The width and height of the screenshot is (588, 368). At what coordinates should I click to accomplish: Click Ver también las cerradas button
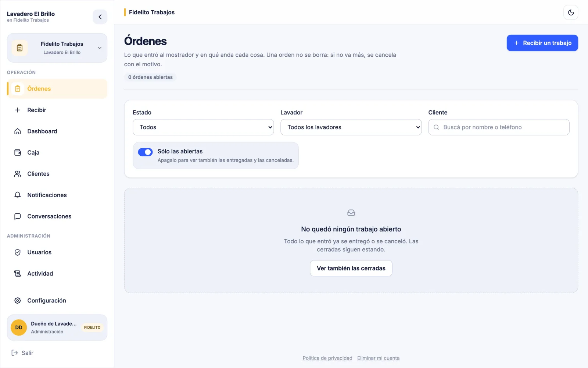[351, 268]
